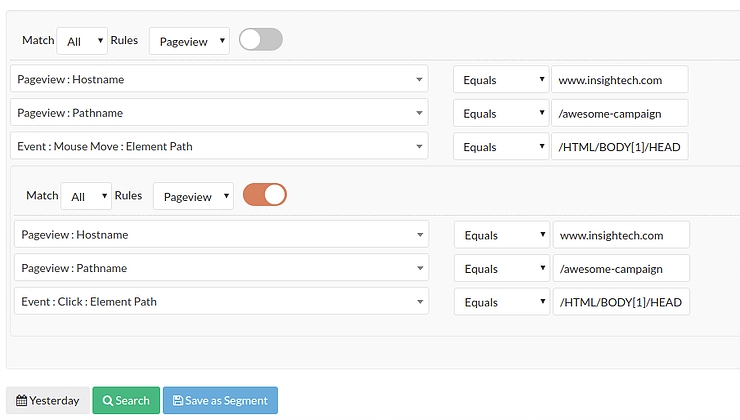Click the magnifier icon on the Search button
This screenshot has width=740, height=420.
tap(108, 401)
